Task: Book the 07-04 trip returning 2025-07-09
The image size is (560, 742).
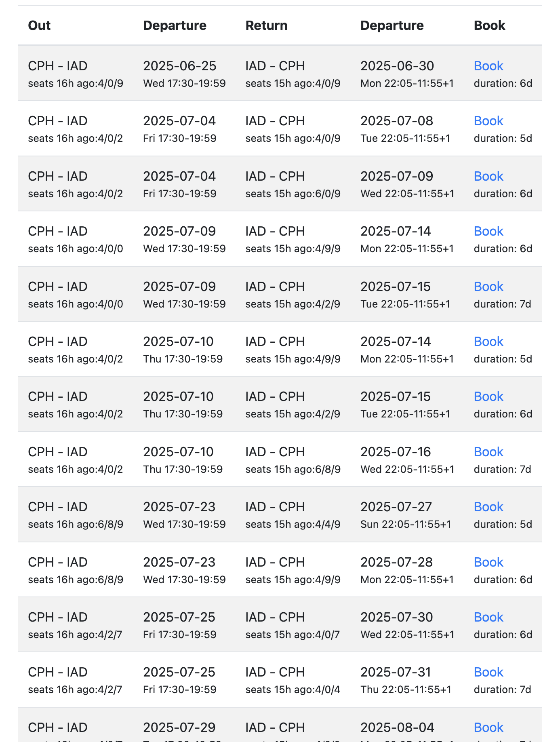Action: [488, 176]
